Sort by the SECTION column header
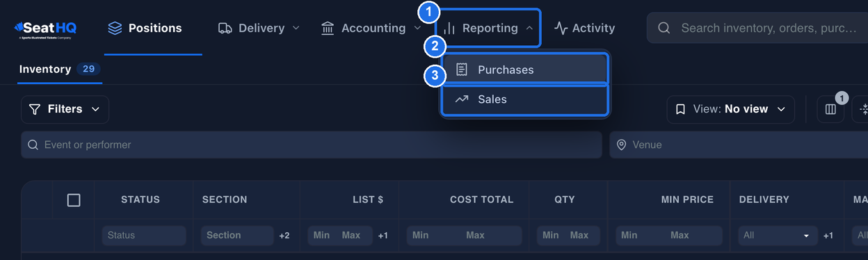 (x=225, y=200)
